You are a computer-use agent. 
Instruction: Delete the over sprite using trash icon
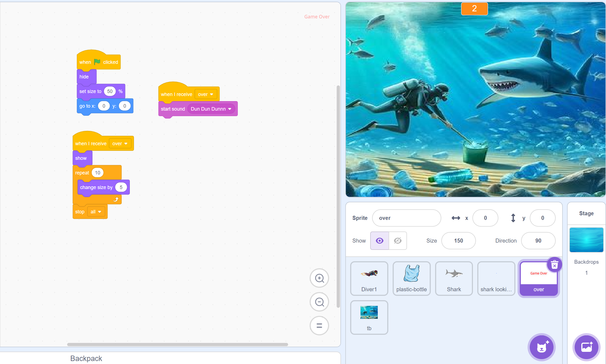[554, 265]
